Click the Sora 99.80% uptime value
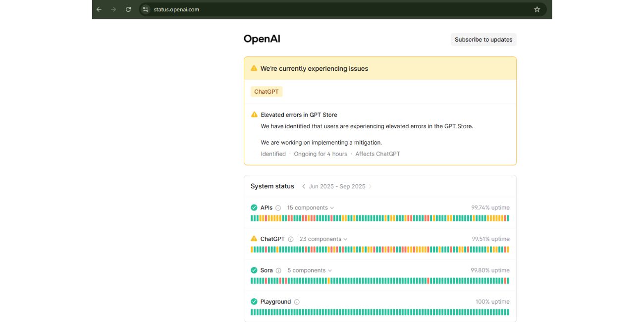Viewport: 644px width, 322px height. click(490, 270)
